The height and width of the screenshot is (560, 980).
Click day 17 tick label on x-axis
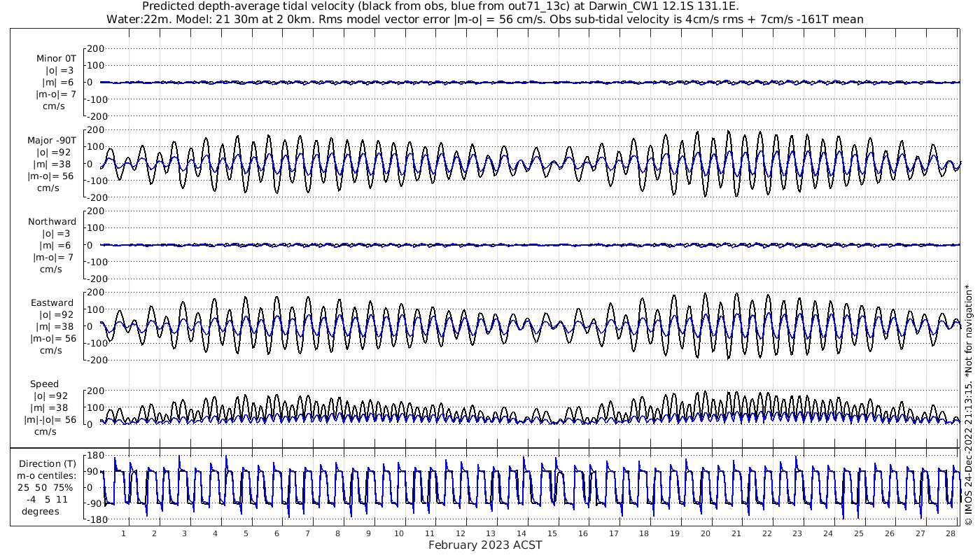pyautogui.click(x=614, y=533)
